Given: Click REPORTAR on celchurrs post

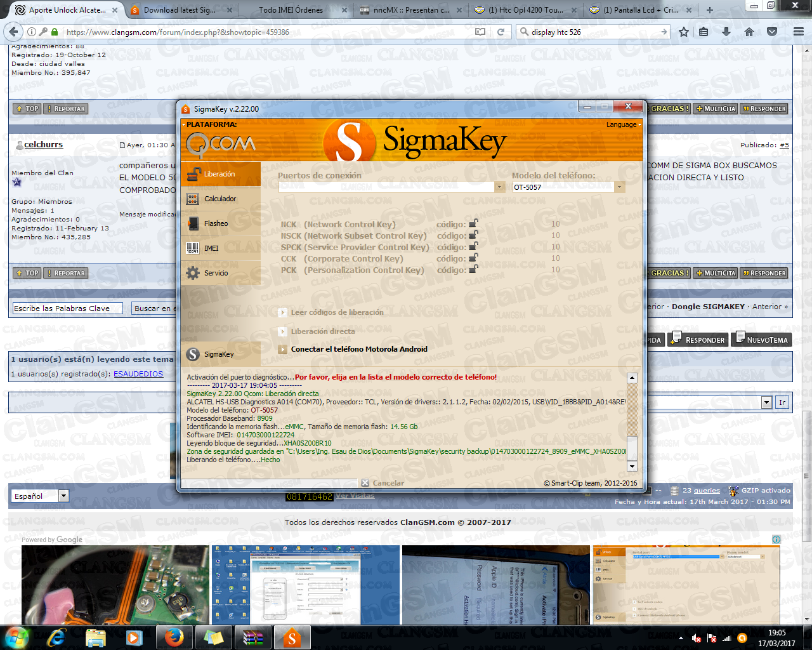Looking at the screenshot, I should tap(66, 273).
